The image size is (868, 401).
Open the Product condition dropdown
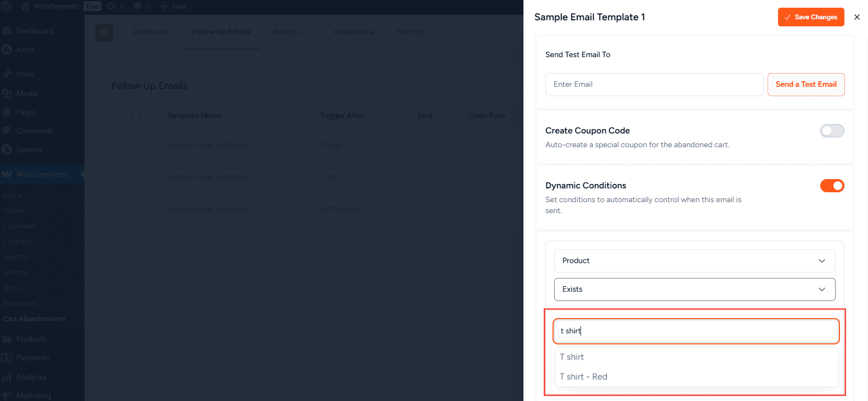tap(694, 261)
